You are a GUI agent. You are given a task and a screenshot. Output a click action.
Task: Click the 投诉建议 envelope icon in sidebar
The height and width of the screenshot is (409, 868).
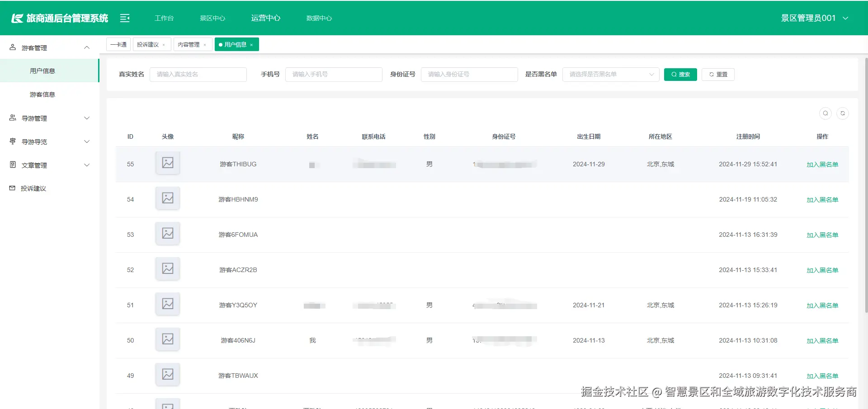click(12, 188)
